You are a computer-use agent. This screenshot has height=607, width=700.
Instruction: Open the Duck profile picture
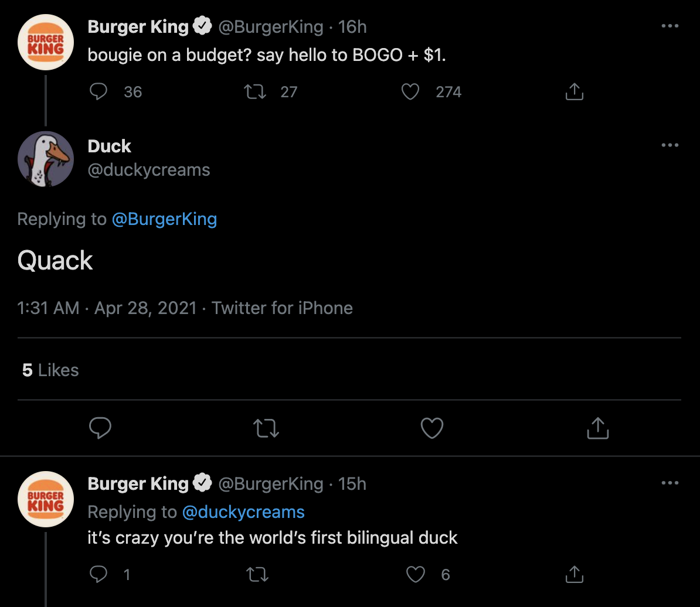point(46,159)
